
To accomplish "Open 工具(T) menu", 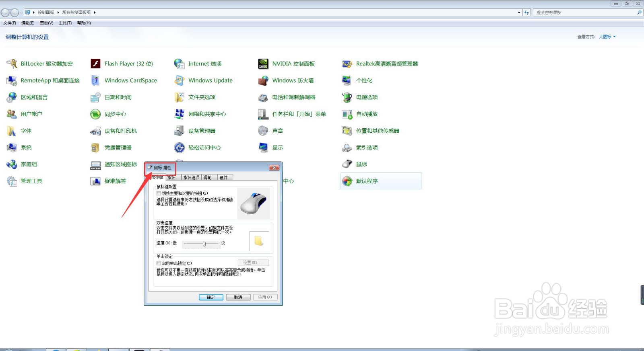I will [x=65, y=23].
